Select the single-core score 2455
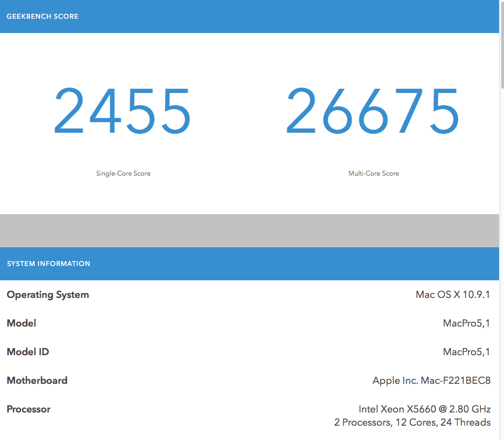 [123, 111]
